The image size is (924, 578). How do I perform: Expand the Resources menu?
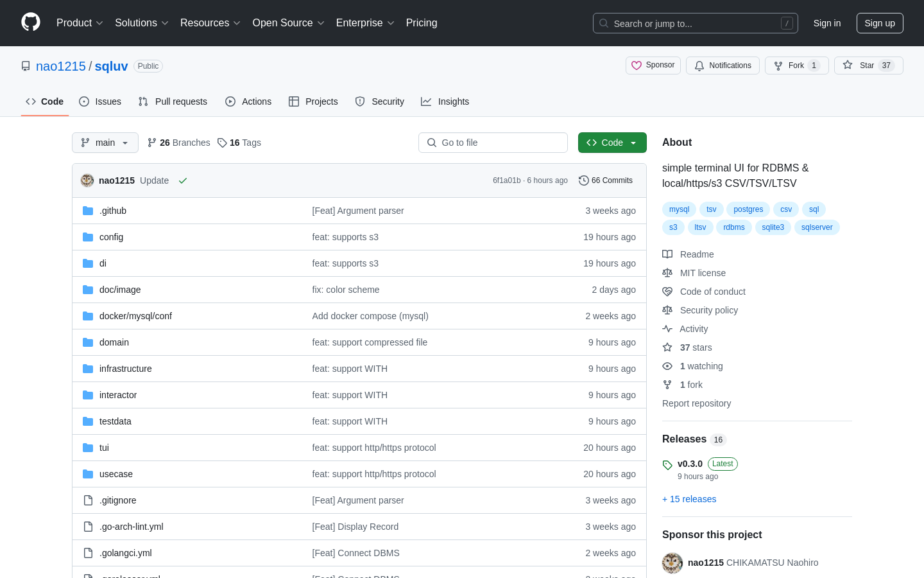click(210, 22)
